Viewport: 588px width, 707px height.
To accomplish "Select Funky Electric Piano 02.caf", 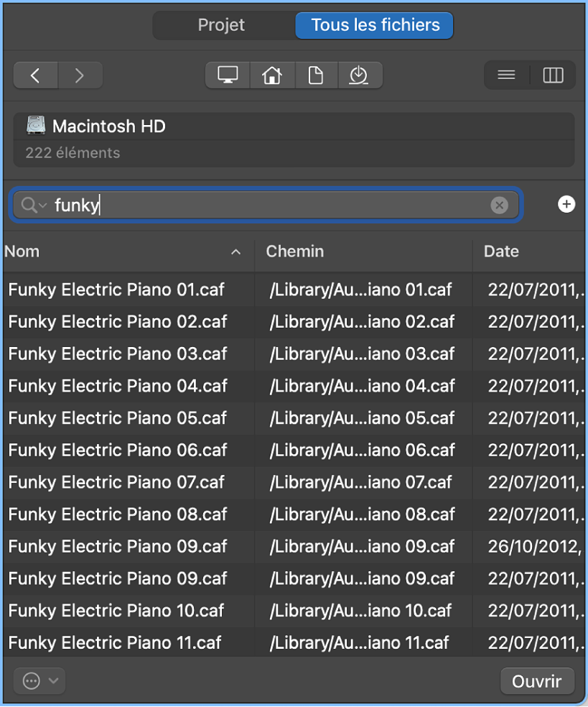I will [x=118, y=321].
